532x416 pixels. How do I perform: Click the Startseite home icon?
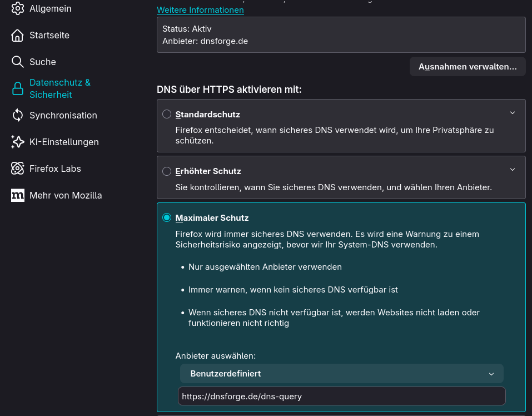(x=18, y=35)
